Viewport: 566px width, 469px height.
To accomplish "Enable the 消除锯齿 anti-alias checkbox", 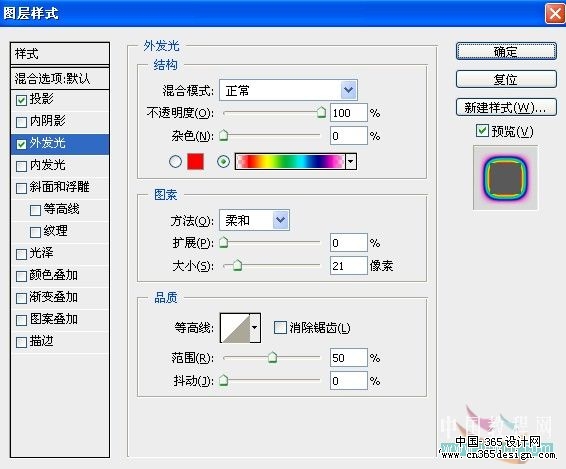I will click(280, 327).
